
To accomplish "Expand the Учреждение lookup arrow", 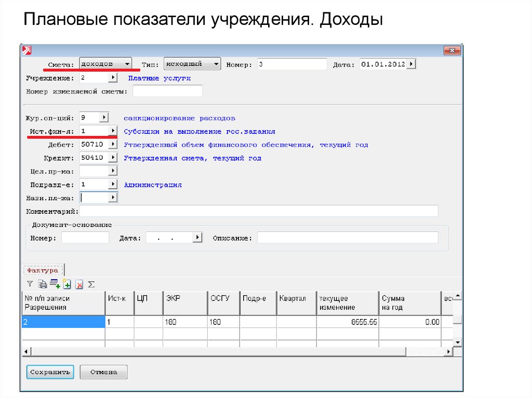I will point(112,78).
